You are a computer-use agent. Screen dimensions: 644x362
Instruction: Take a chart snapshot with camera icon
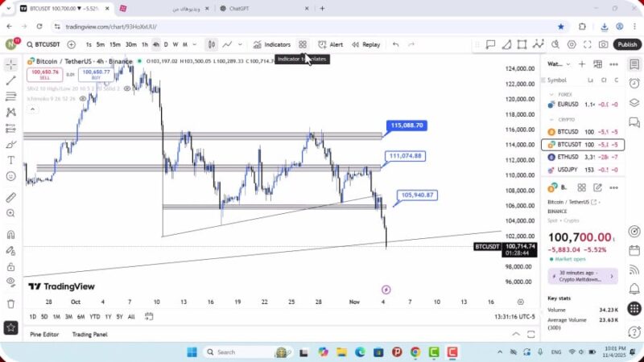click(x=604, y=45)
